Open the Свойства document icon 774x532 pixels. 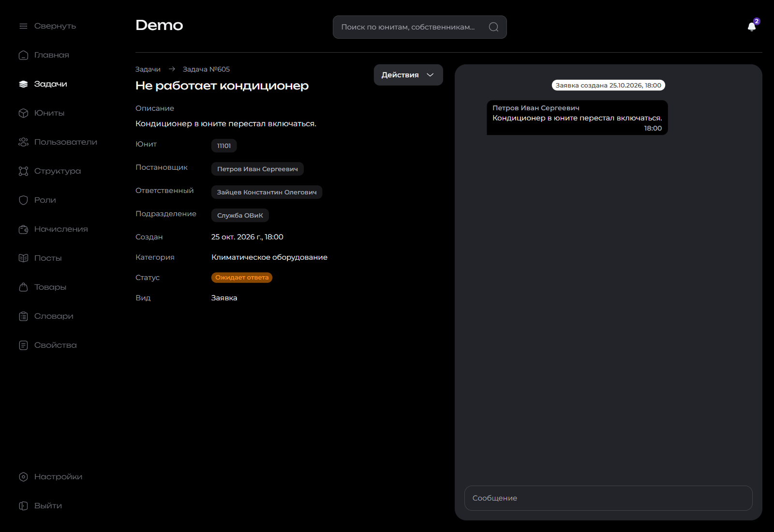click(23, 345)
